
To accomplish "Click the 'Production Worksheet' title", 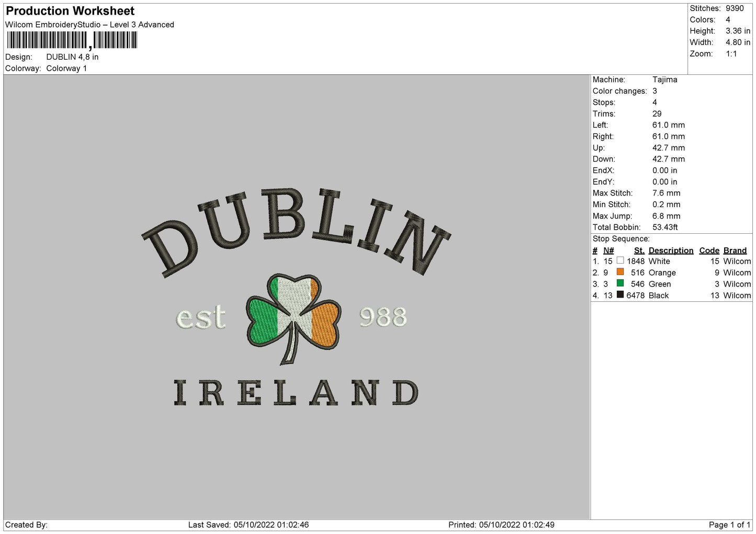I will pos(70,11).
